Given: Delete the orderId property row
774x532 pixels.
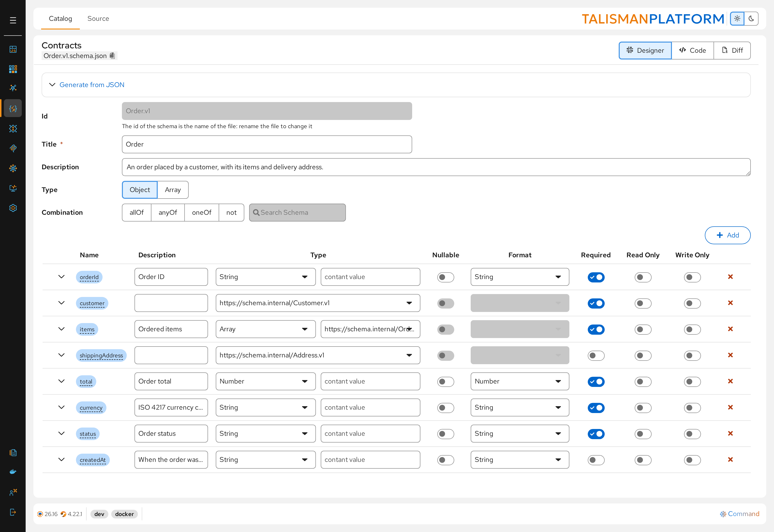Looking at the screenshot, I should pos(730,277).
